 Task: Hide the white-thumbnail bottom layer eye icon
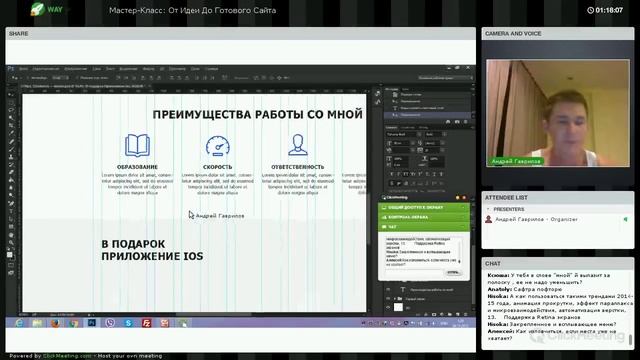(x=388, y=307)
